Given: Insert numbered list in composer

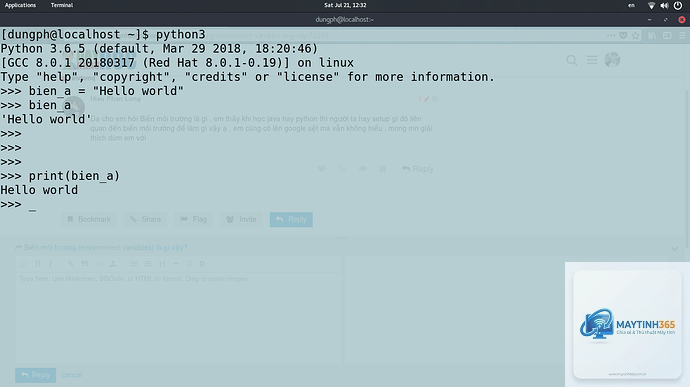Looking at the screenshot, I should [148, 264].
